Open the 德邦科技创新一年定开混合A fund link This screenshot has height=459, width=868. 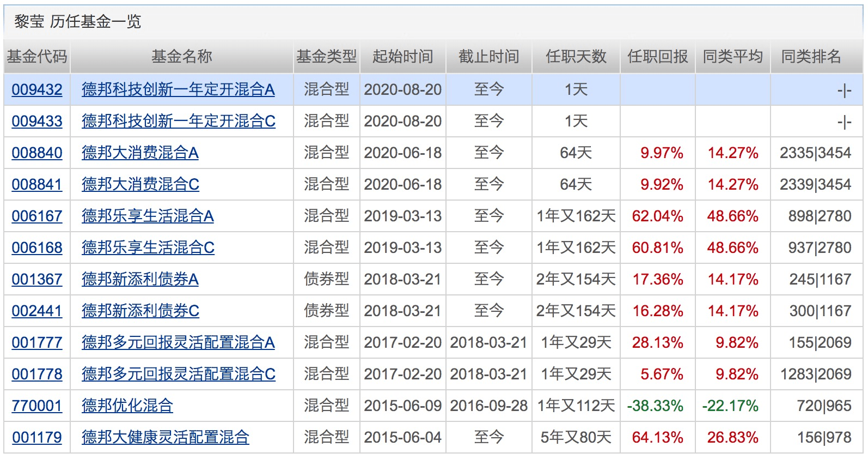click(x=178, y=89)
